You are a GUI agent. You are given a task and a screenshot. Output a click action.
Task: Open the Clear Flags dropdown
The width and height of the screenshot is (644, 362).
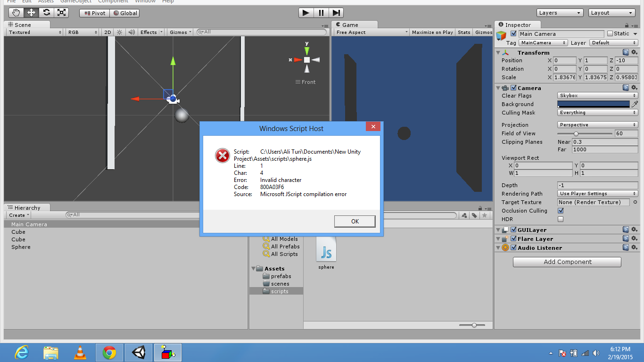coord(597,95)
